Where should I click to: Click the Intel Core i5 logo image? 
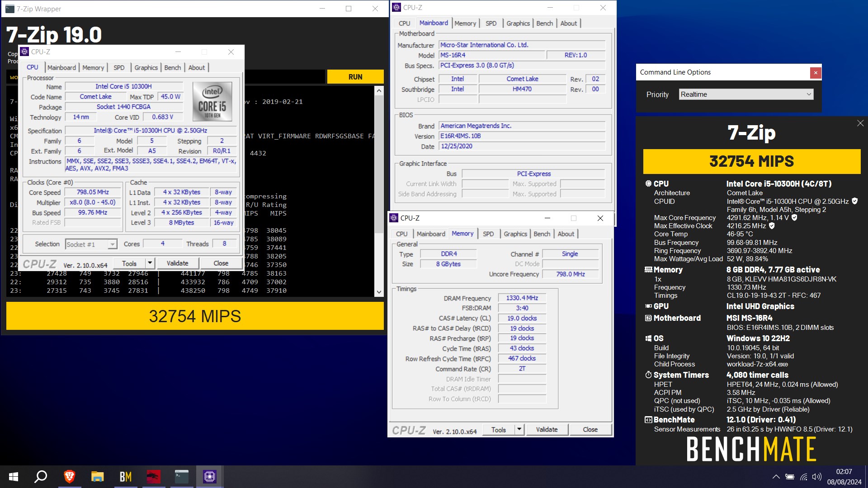click(x=212, y=101)
